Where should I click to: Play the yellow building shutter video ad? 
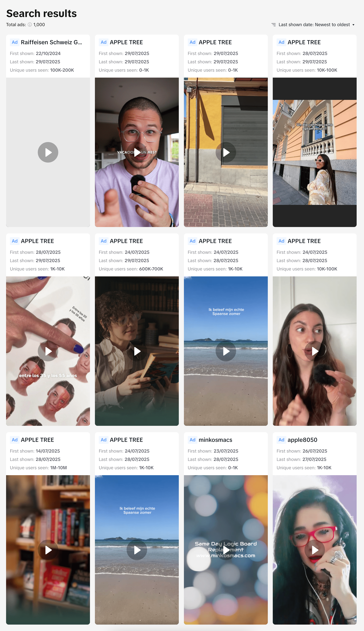pyautogui.click(x=226, y=152)
